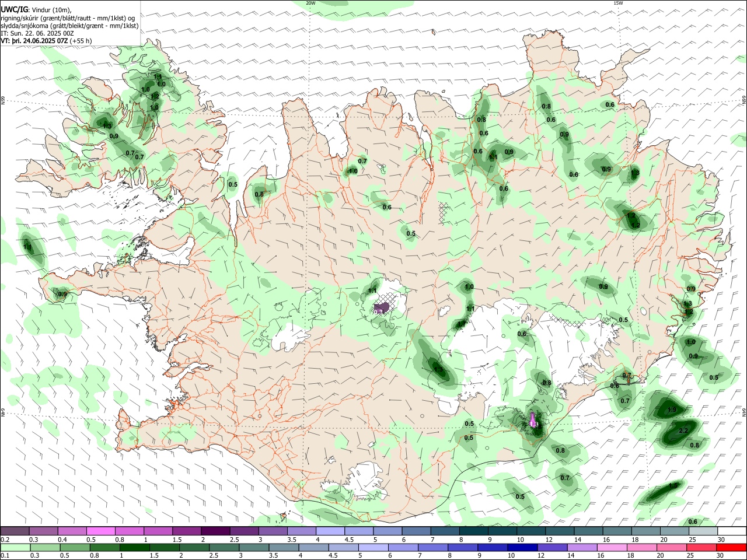Viewport: 747px width, 560px height.
Task: Click the 'slydda/snjókoma' legend description line
Action: click(69, 26)
